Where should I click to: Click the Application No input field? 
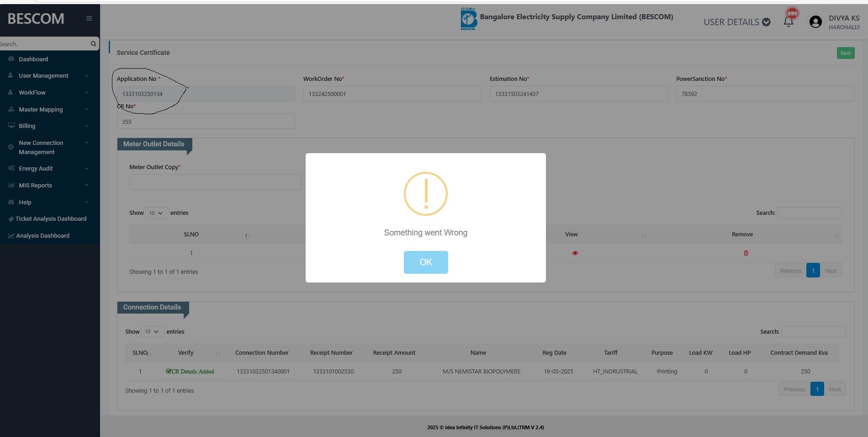point(206,94)
